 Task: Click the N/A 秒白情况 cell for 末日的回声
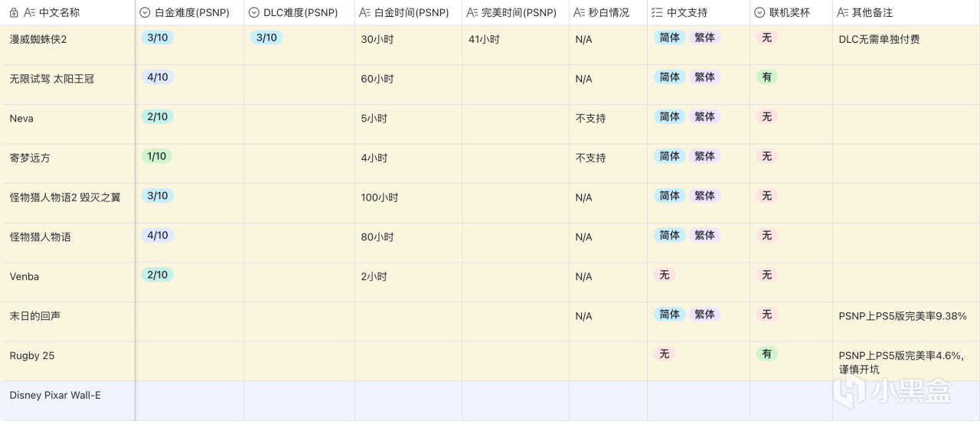pyautogui.click(x=608, y=322)
